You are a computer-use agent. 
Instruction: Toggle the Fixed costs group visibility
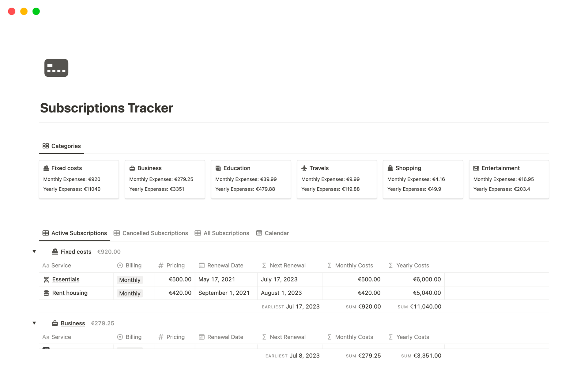click(35, 251)
